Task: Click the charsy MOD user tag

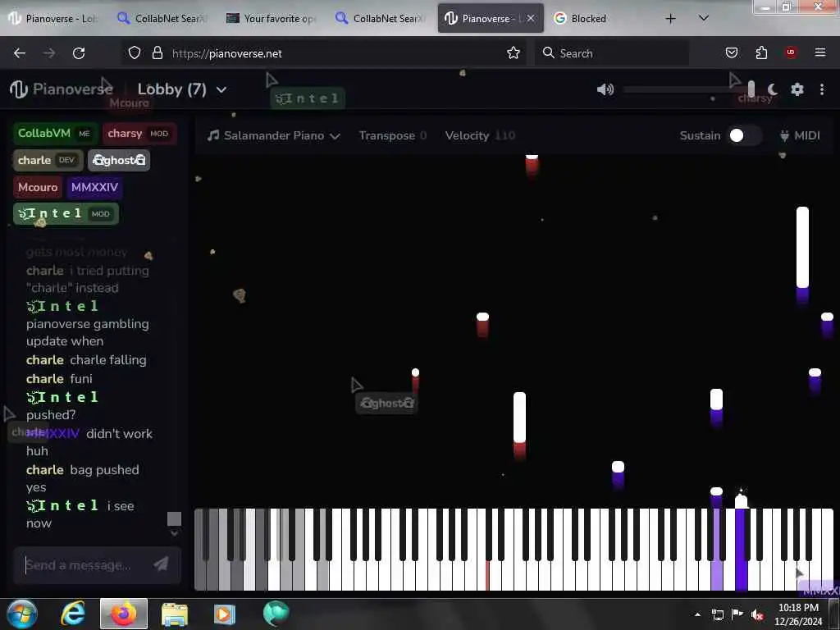Action: click(x=139, y=134)
